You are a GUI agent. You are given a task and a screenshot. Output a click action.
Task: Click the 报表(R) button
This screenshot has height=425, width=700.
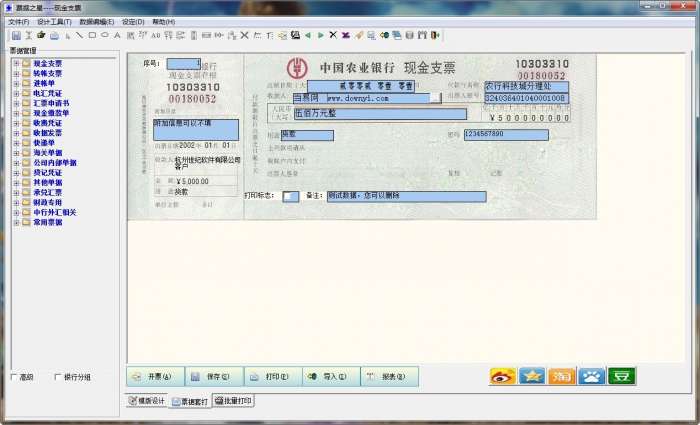[390, 377]
